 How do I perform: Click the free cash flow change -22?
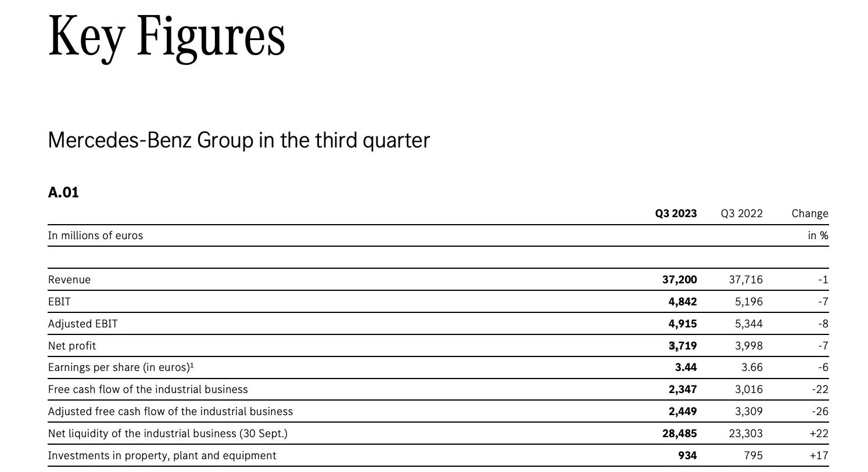pos(820,390)
